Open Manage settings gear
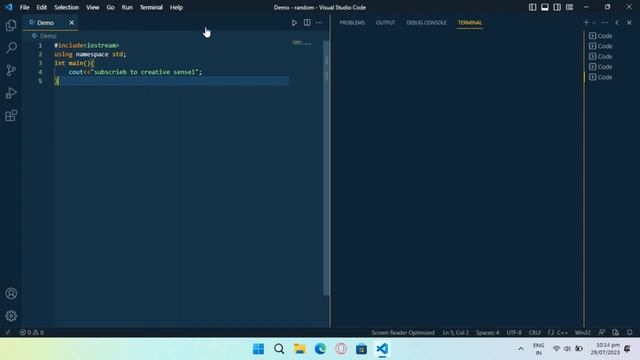Screen dimensions: 640x360 (x=11, y=316)
